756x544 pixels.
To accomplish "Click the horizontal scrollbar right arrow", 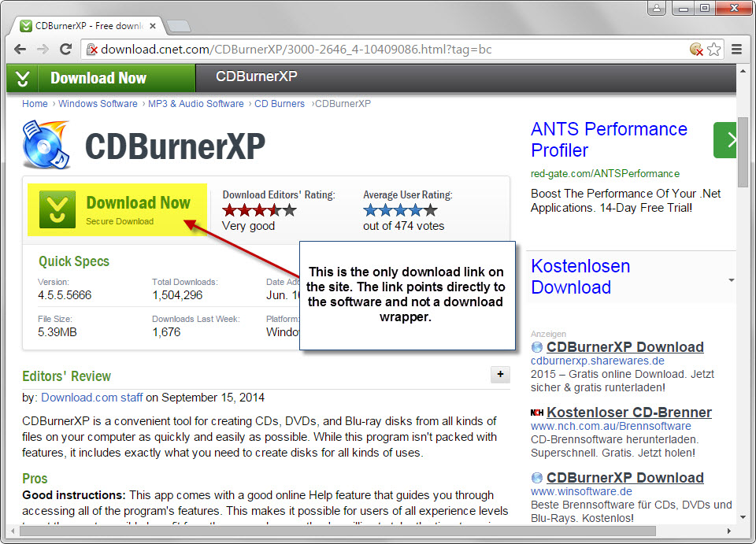I will [x=729, y=531].
